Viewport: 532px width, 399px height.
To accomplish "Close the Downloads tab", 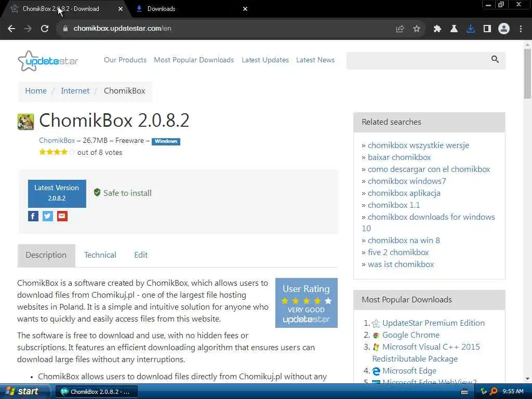I will (x=245, y=9).
